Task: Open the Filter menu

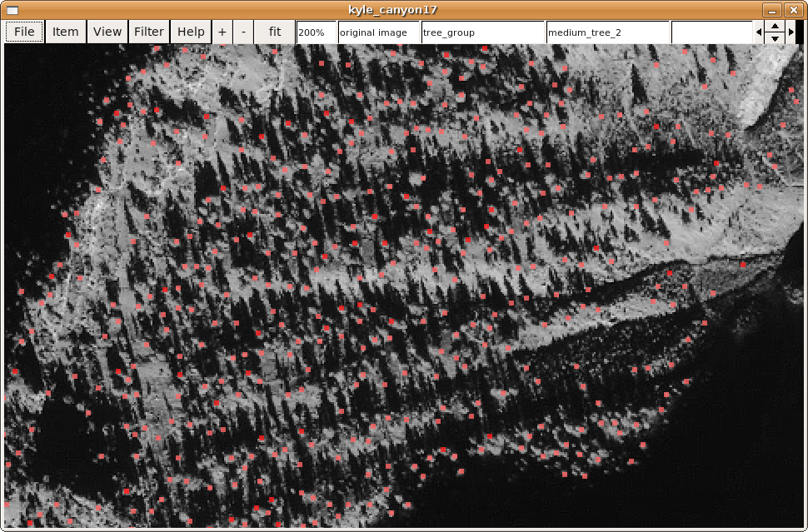Action: point(149,32)
